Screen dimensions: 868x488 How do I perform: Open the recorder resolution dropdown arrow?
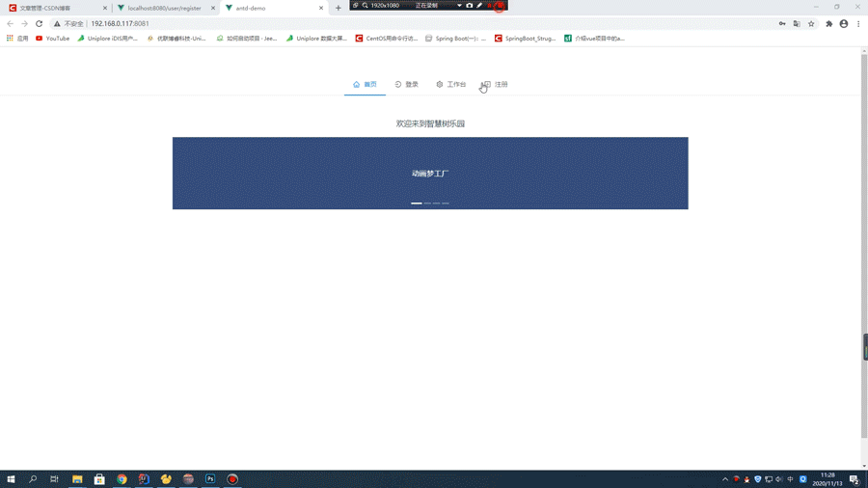click(459, 6)
